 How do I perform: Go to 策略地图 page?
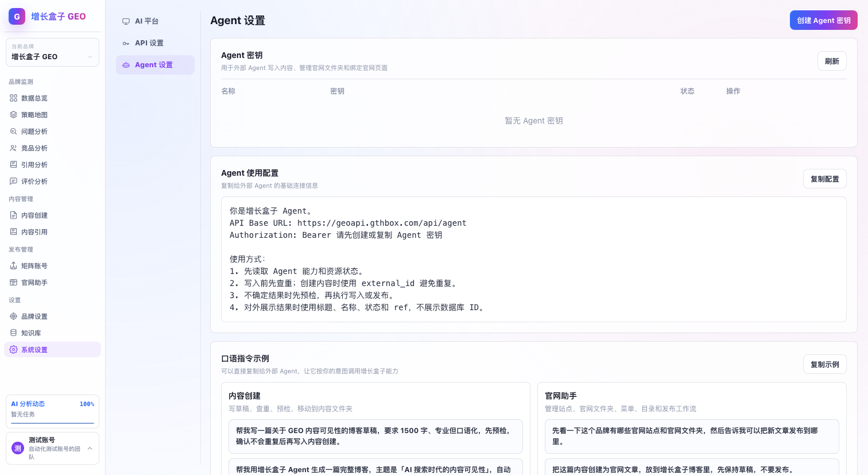[x=52, y=115]
